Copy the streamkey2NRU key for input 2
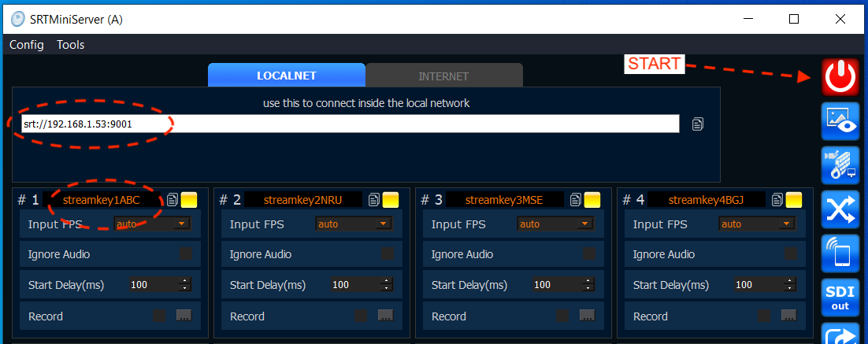 tap(374, 200)
